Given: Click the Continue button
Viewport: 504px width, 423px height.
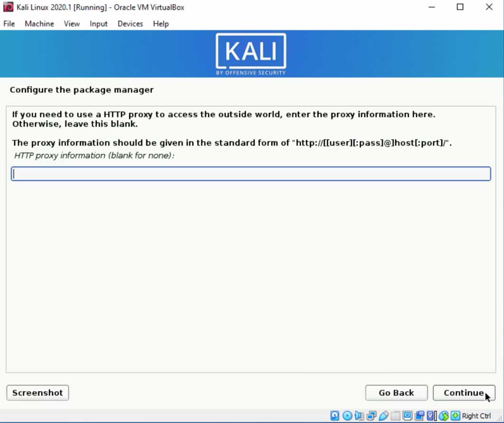Looking at the screenshot, I should click(x=464, y=393).
